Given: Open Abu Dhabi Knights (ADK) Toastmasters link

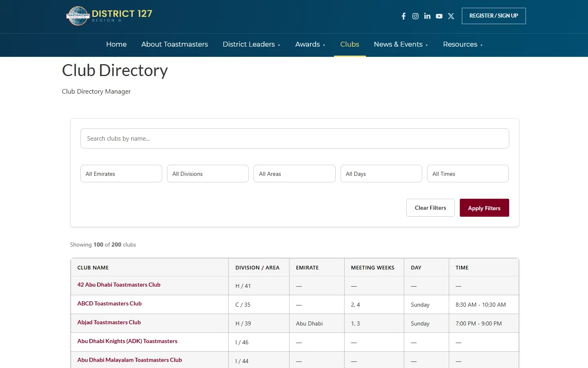Looking at the screenshot, I should point(127,341).
